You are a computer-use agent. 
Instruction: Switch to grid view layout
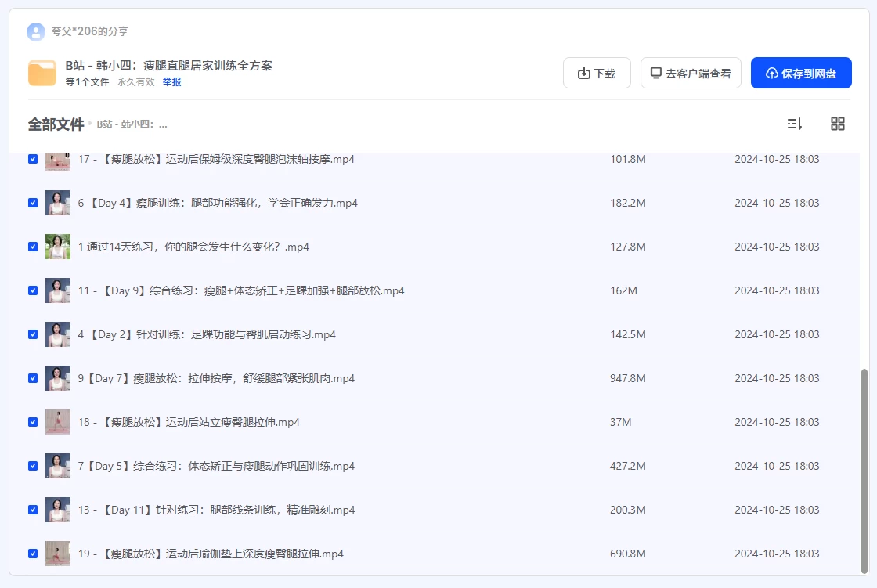click(837, 124)
